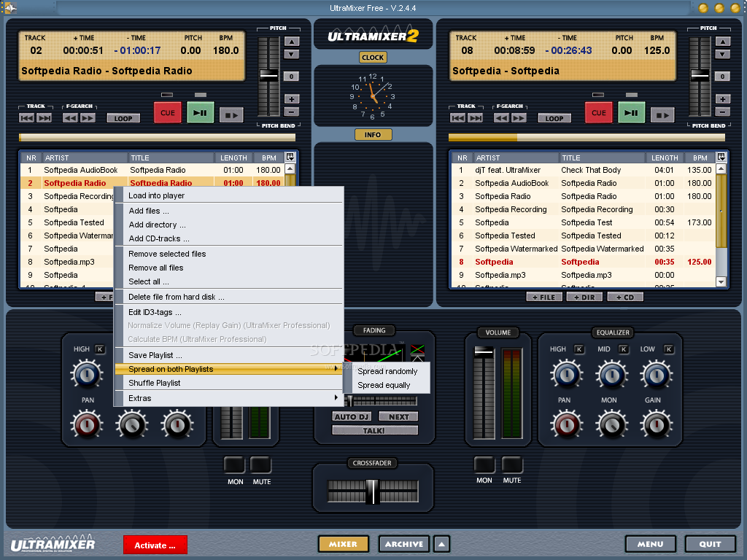
Task: Click the QUIT button
Action: [710, 544]
